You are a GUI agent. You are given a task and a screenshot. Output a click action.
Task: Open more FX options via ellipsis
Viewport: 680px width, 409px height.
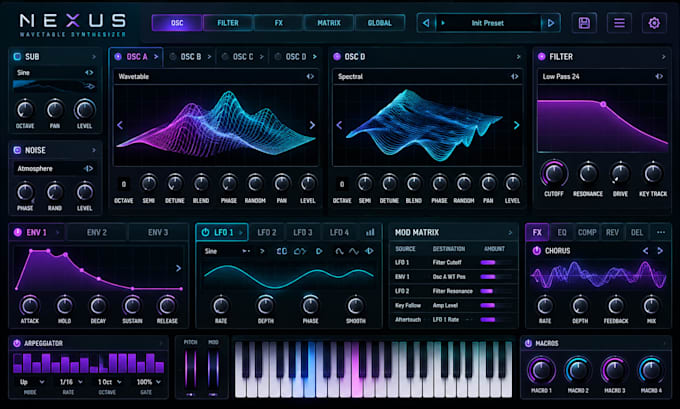[660, 232]
